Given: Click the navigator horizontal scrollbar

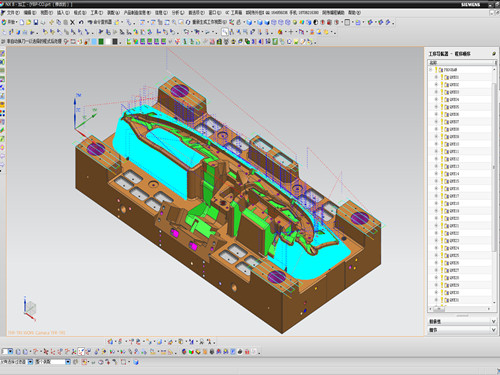Looking at the screenshot, I should 440,309.
